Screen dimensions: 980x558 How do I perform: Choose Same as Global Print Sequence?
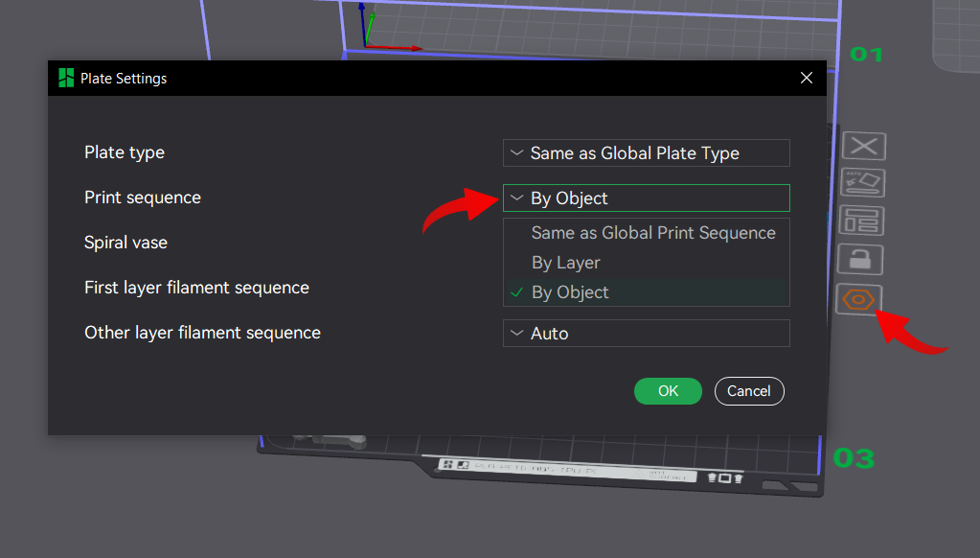(x=652, y=232)
